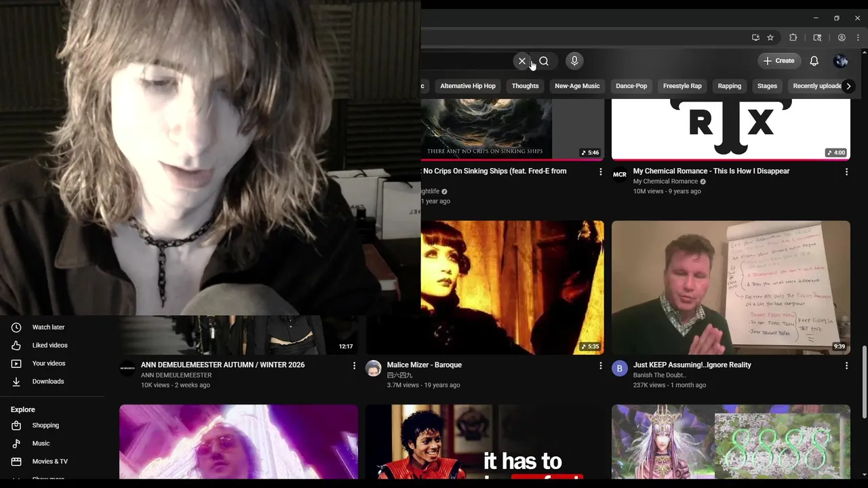Open the ANN DEMEULEMEESTER channel avatar
This screenshot has height=488, width=868.
pyautogui.click(x=127, y=369)
